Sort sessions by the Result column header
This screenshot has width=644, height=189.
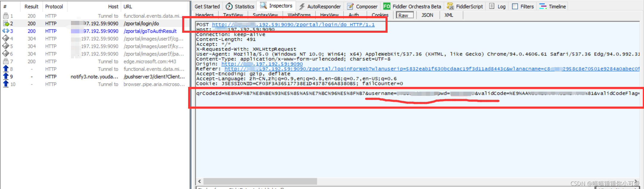pyautogui.click(x=31, y=6)
